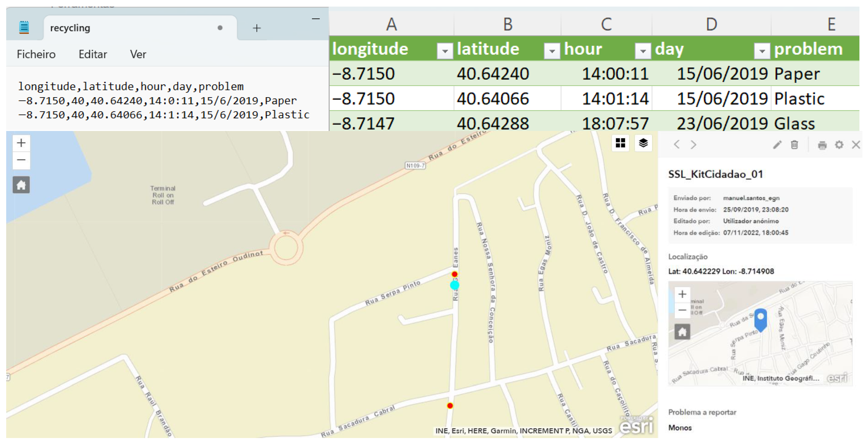Open settings gear in record panel
The height and width of the screenshot is (447, 868).
coord(839,145)
